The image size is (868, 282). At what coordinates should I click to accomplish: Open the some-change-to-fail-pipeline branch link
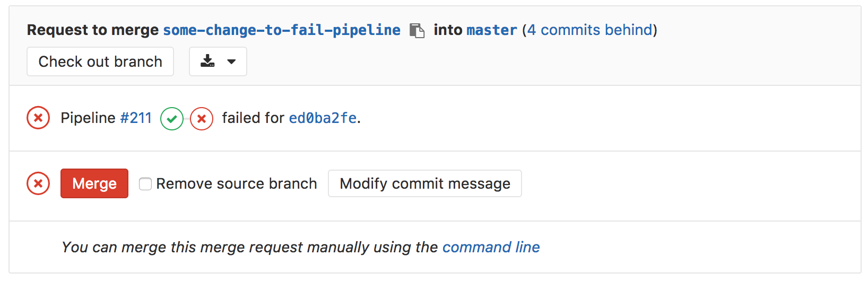(282, 30)
